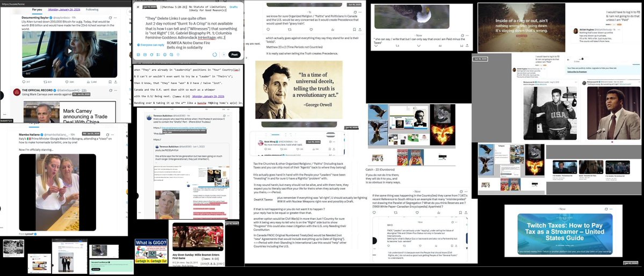
Task: Open the Mambo Italiano tortellini video
Action: pos(57,192)
